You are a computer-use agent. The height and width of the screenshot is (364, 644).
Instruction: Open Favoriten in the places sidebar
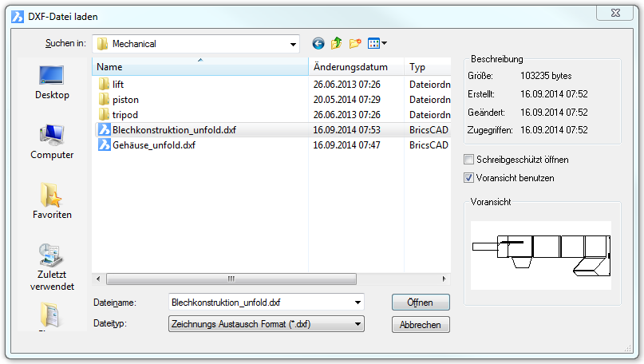pyautogui.click(x=53, y=200)
